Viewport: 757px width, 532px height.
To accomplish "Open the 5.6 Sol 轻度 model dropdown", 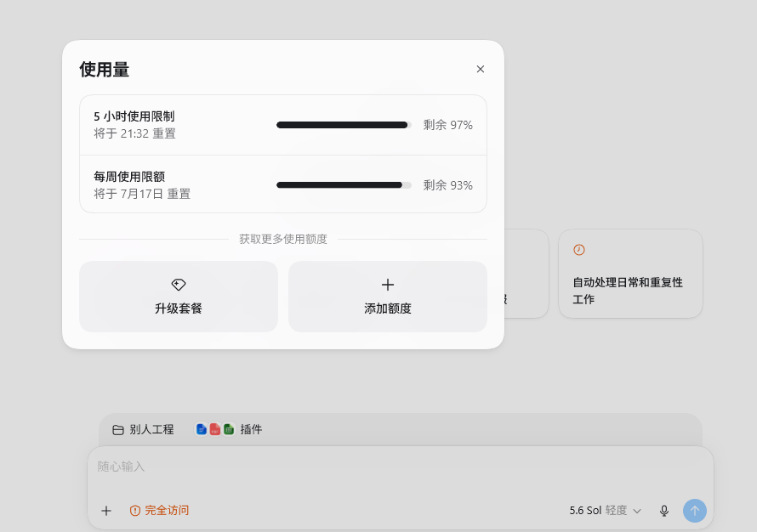I will coord(606,510).
